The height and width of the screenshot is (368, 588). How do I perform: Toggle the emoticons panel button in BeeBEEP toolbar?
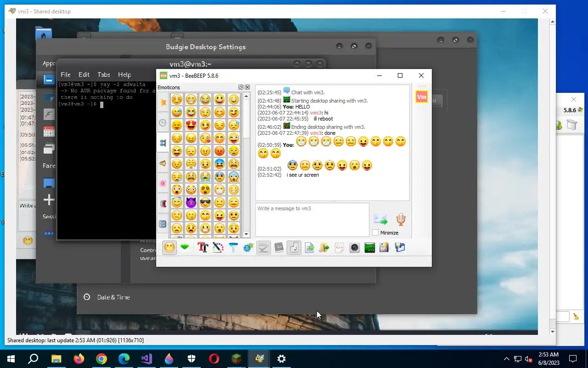point(170,247)
